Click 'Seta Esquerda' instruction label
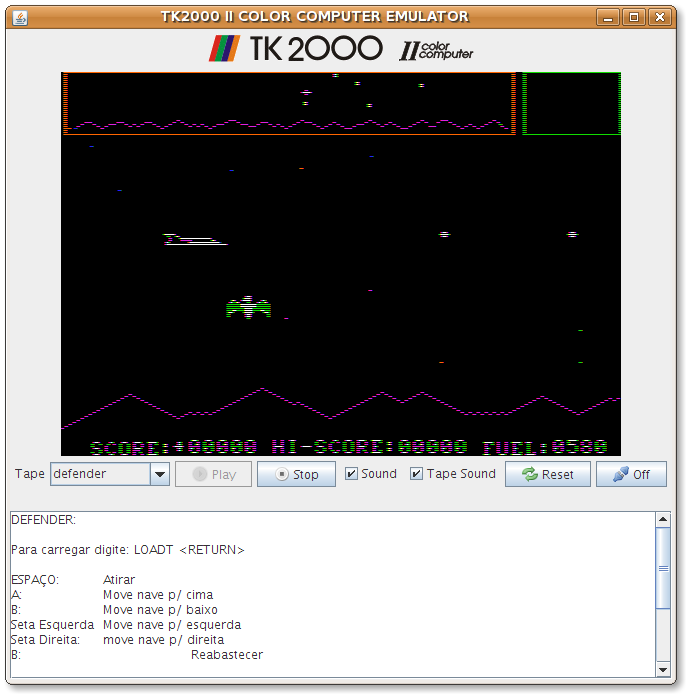Viewport: 686px width, 694px height. 52,625
